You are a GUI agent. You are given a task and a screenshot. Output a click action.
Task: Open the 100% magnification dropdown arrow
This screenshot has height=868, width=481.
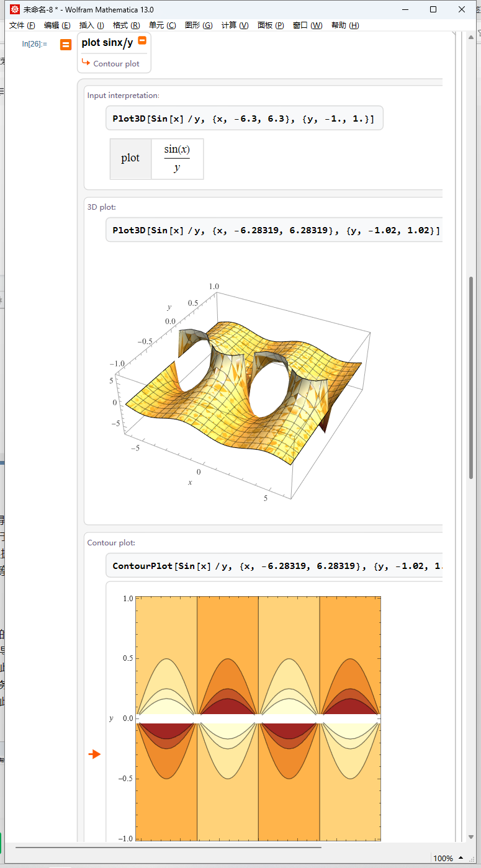point(461,858)
